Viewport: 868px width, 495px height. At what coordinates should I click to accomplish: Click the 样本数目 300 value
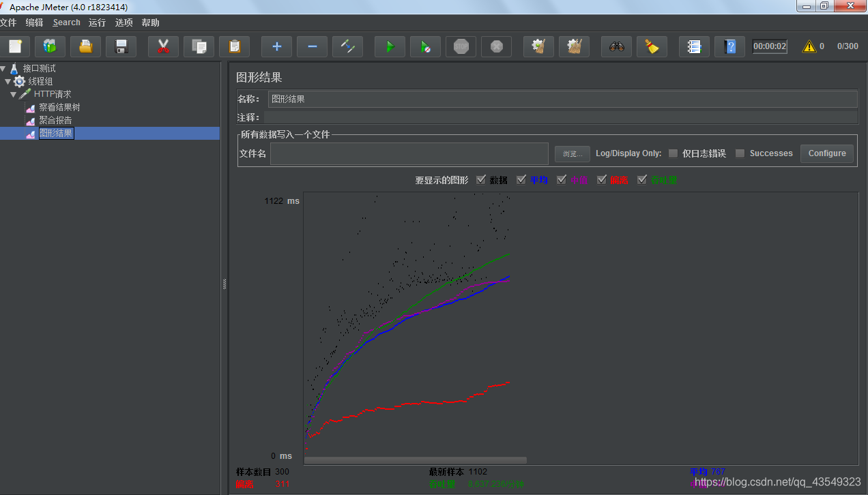click(x=282, y=472)
